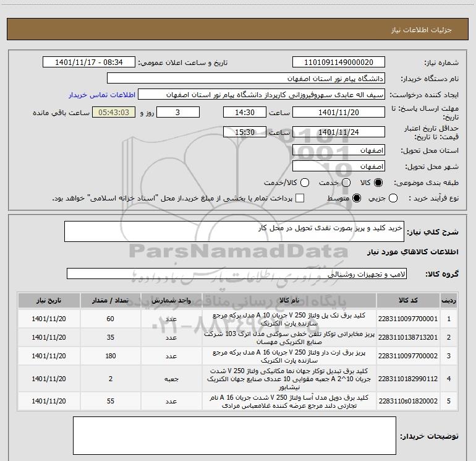Click quantity 180 in row 3

pos(111,356)
